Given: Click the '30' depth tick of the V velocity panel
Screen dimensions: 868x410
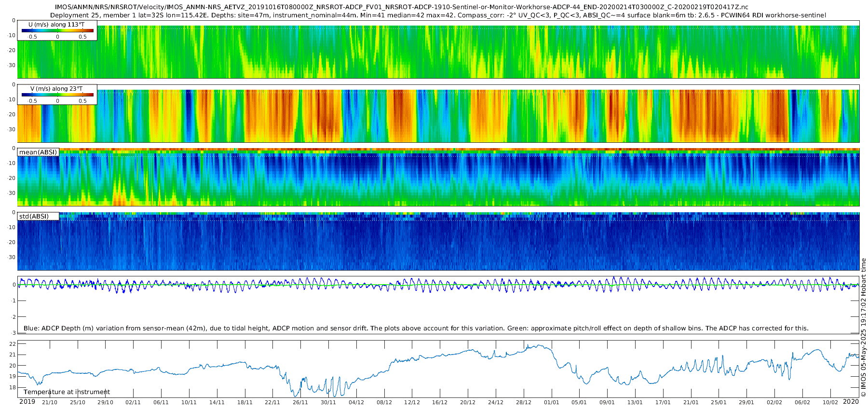Looking at the screenshot, I should pyautogui.click(x=12, y=129).
